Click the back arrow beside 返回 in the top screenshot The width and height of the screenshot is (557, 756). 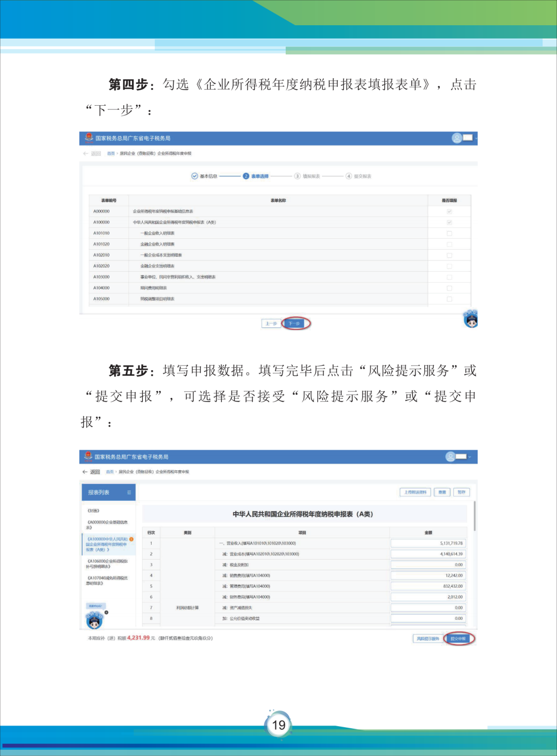tap(85, 154)
